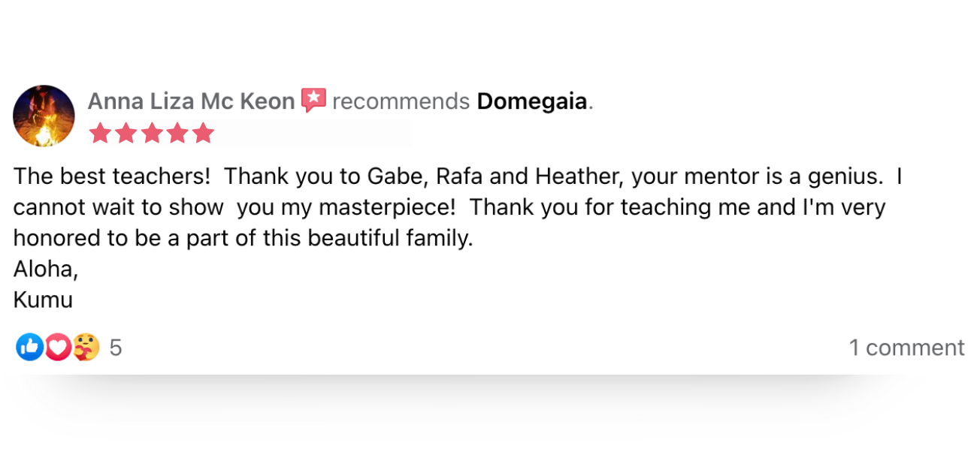This screenshot has height=449, width=980.
Task: Click the blue Like reaction icon
Action: pos(29,347)
